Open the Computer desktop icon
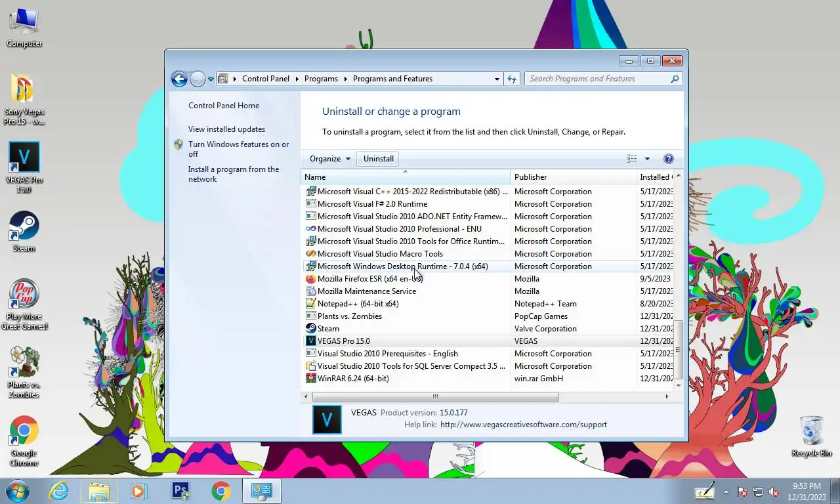This screenshot has width=840, height=504. point(24,28)
